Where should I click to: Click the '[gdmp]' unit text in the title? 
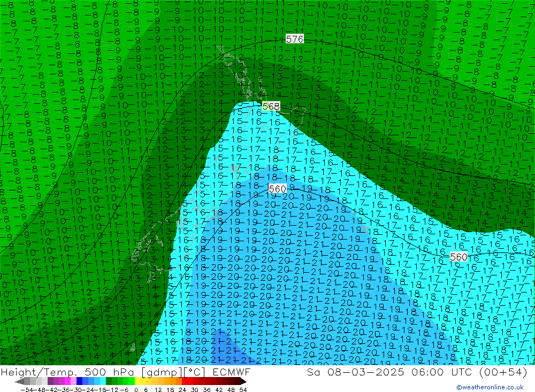162,372
